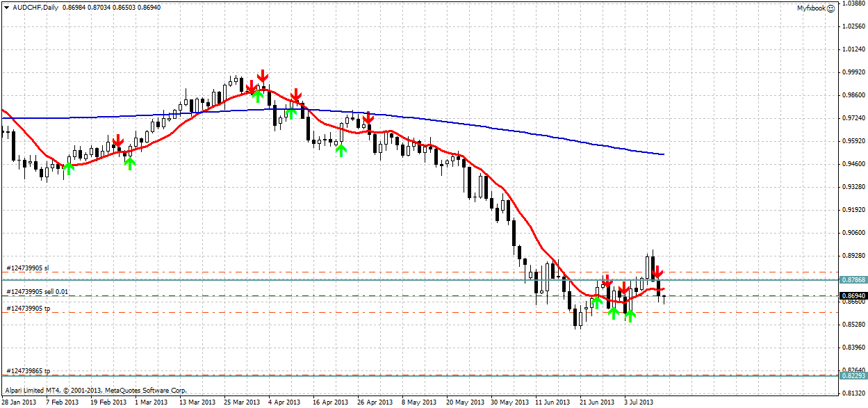Click the 0.95920 price scale label
Image resolution: width=868 pixels, height=408 pixels.
pyautogui.click(x=853, y=141)
